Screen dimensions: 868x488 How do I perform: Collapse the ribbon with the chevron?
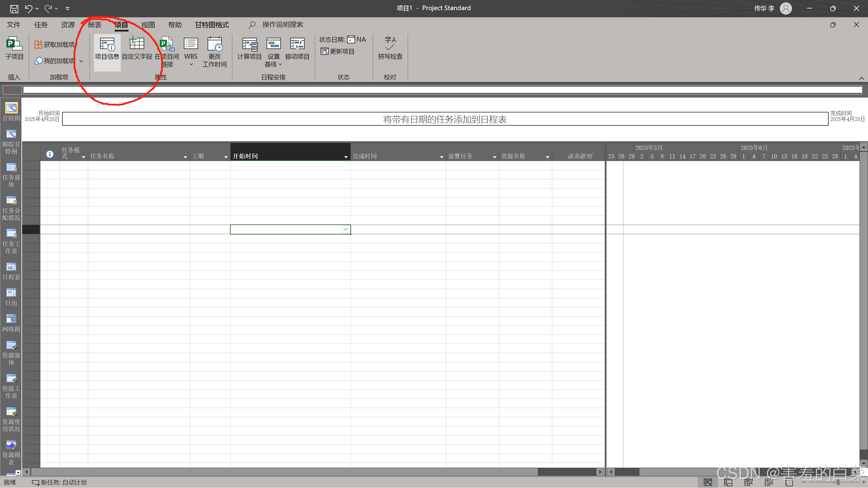[861, 78]
